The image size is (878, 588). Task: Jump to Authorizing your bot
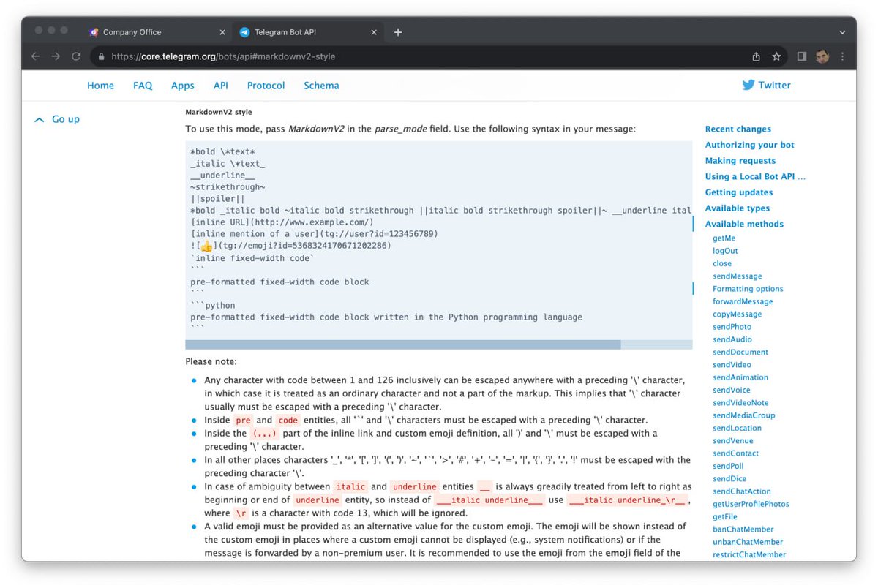pyautogui.click(x=750, y=145)
